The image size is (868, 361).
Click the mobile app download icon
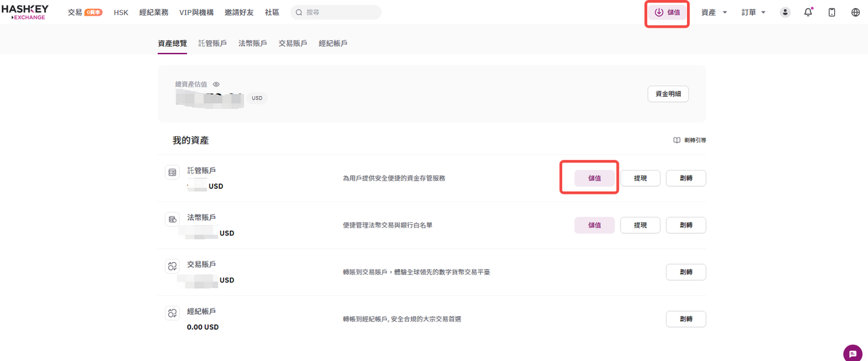point(832,12)
